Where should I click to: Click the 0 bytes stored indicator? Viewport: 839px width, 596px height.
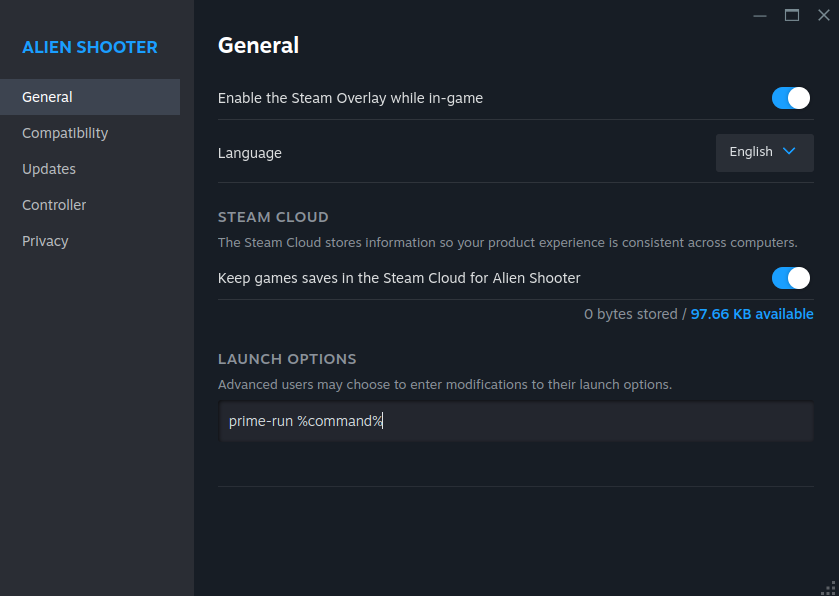[629, 313]
